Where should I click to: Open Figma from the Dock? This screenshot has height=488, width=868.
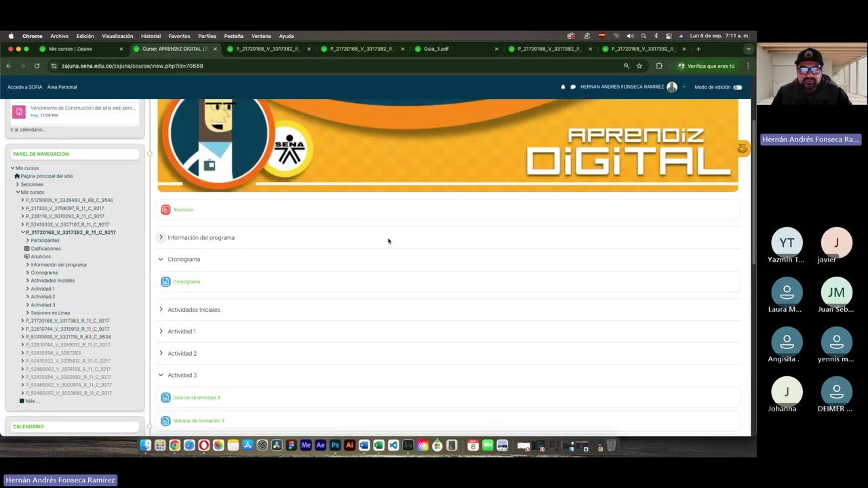292,445
